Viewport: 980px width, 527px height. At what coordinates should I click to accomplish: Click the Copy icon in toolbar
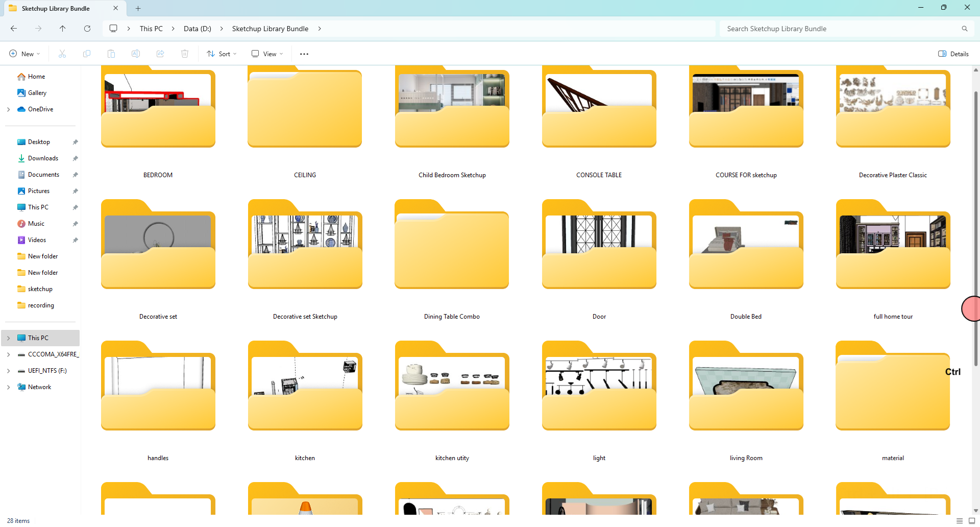[x=87, y=54]
